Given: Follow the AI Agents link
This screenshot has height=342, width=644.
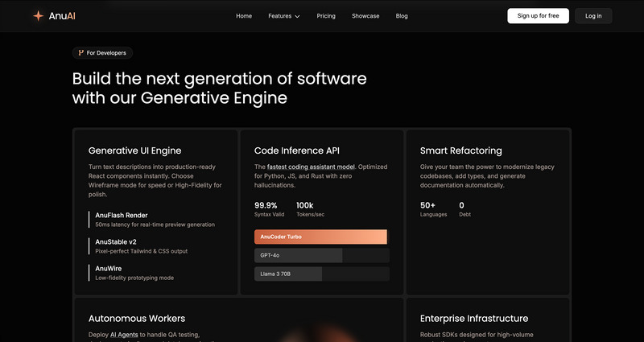Looking at the screenshot, I should (x=124, y=335).
